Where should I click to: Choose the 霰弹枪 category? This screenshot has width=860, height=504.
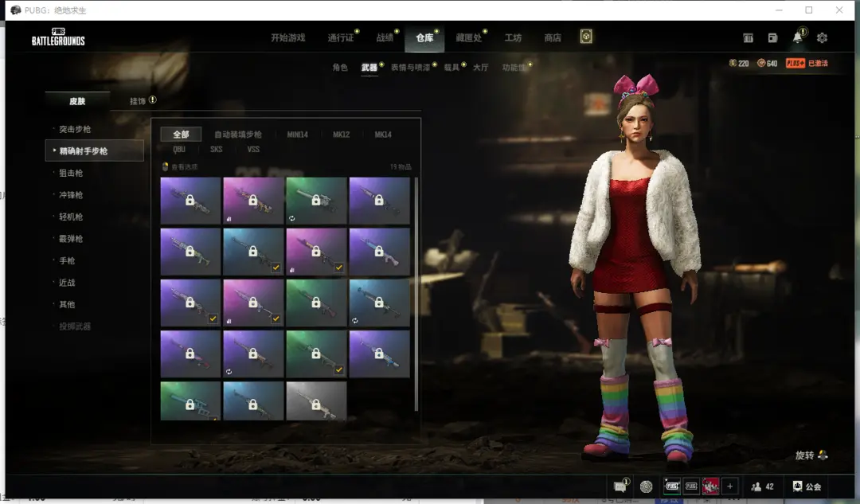click(71, 239)
